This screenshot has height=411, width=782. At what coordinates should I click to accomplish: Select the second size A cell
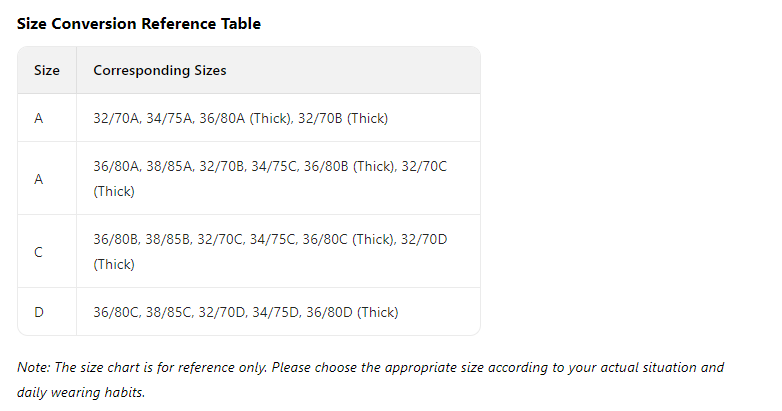[x=47, y=179]
